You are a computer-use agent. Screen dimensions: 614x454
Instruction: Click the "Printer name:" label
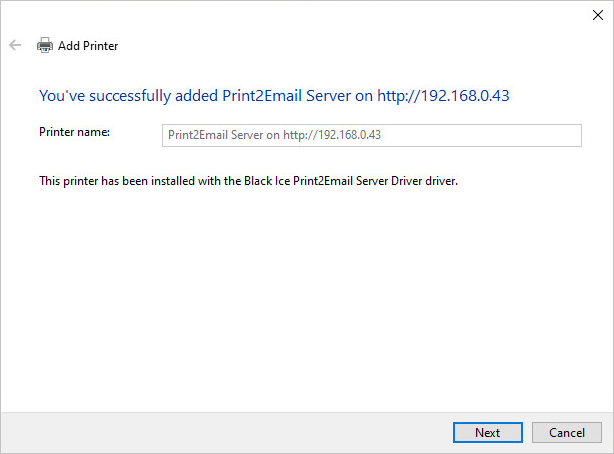coord(74,132)
